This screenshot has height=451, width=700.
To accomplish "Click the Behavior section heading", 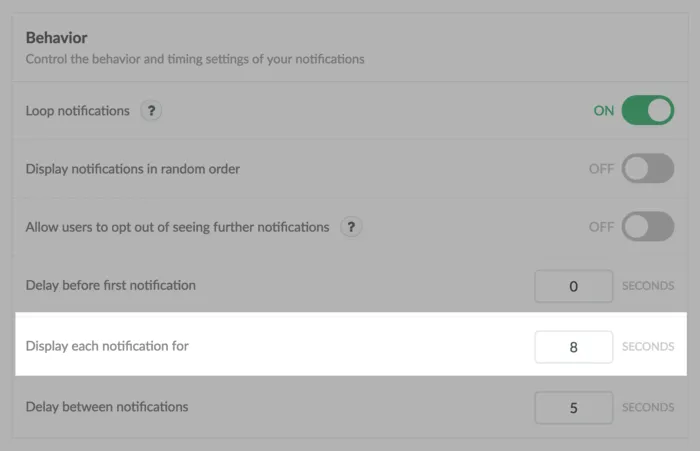I will pos(56,38).
